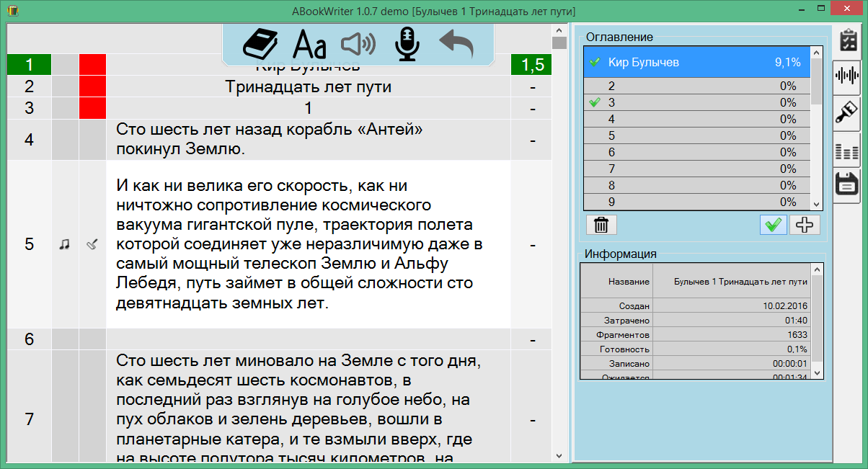Open the equalizer bars sidebar tab
Screen dimensions: 868x469
847,151
